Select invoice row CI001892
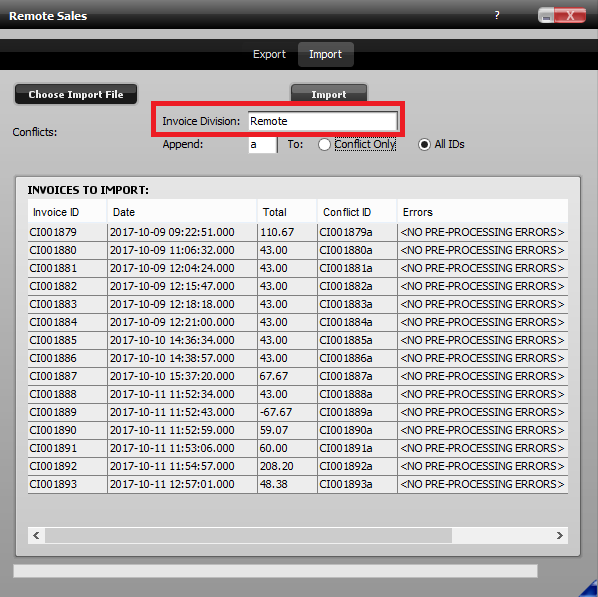Viewport: 598px width, 597px height. coord(298,466)
